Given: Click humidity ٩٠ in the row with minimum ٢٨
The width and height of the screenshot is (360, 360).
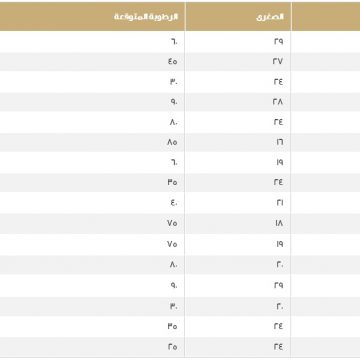Looking at the screenshot, I should (x=174, y=102).
